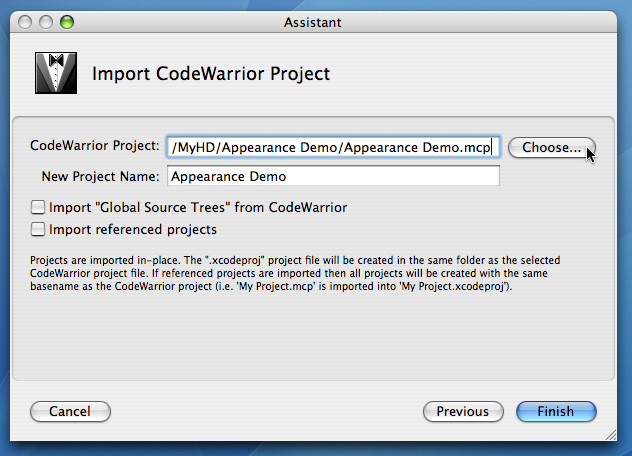The width and height of the screenshot is (632, 456).
Task: Click into the New Project Name field
Action: pos(333,177)
